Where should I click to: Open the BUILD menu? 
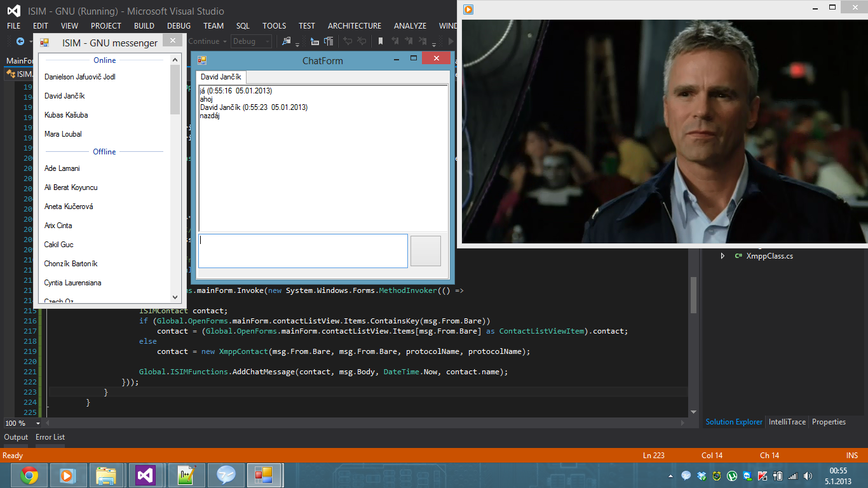coord(144,26)
